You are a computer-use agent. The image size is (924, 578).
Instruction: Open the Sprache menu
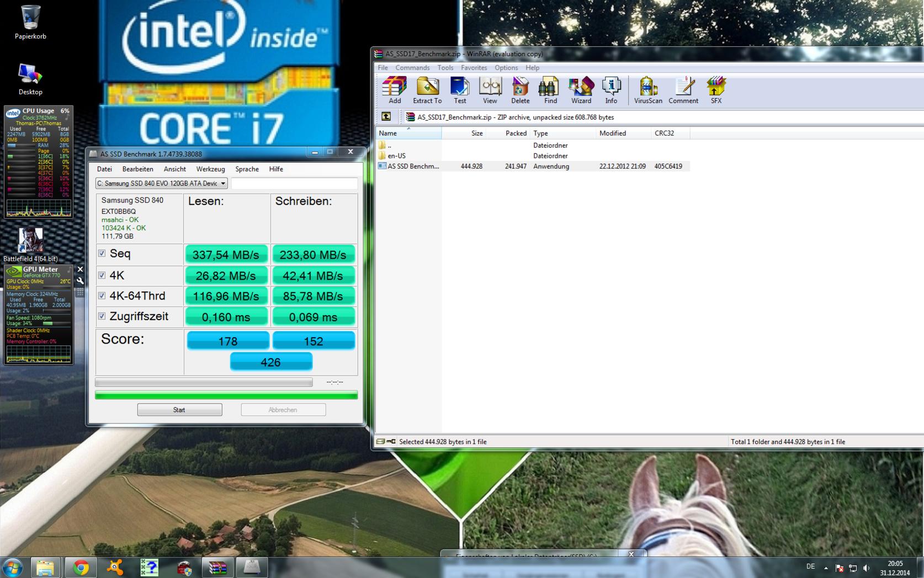[x=247, y=169]
